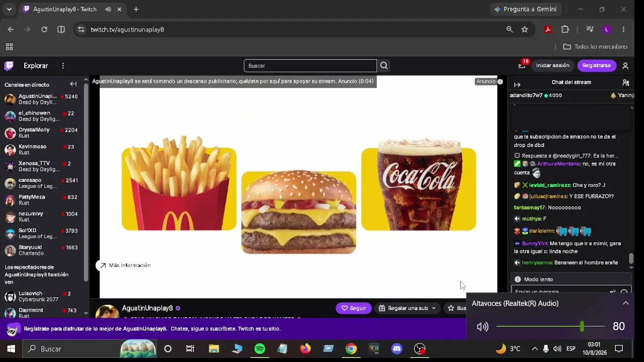This screenshot has width=644, height=362.
Task: Open File Explorer from the taskbar
Action: [x=214, y=348]
